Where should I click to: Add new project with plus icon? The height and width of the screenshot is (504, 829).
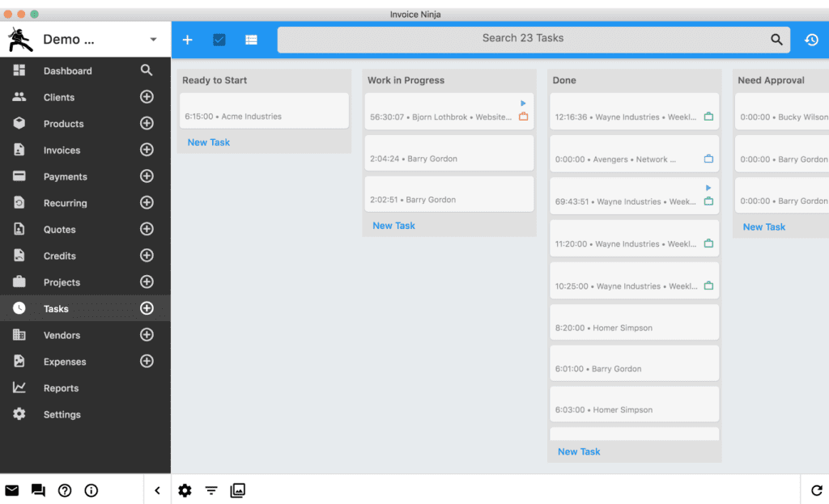[147, 282]
